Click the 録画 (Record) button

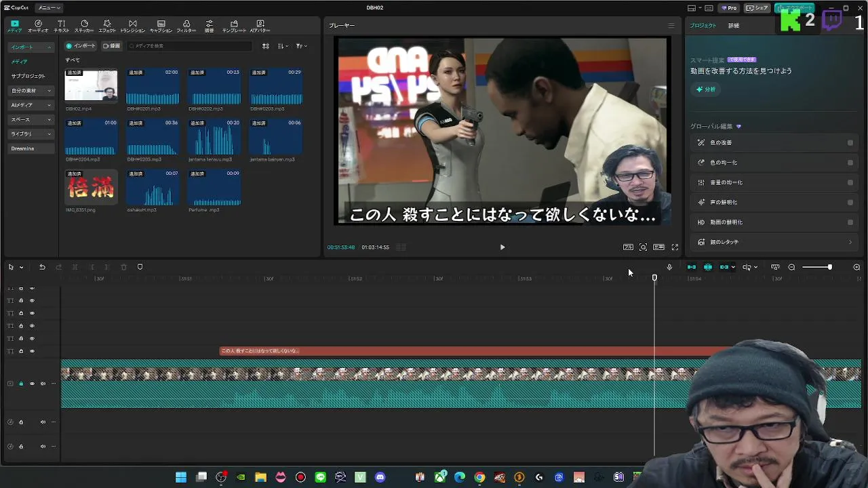click(111, 46)
